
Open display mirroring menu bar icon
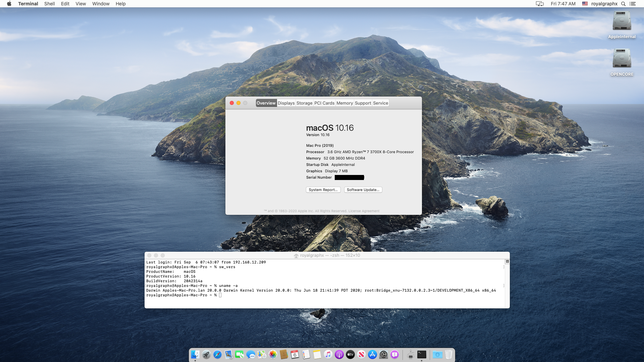540,4
